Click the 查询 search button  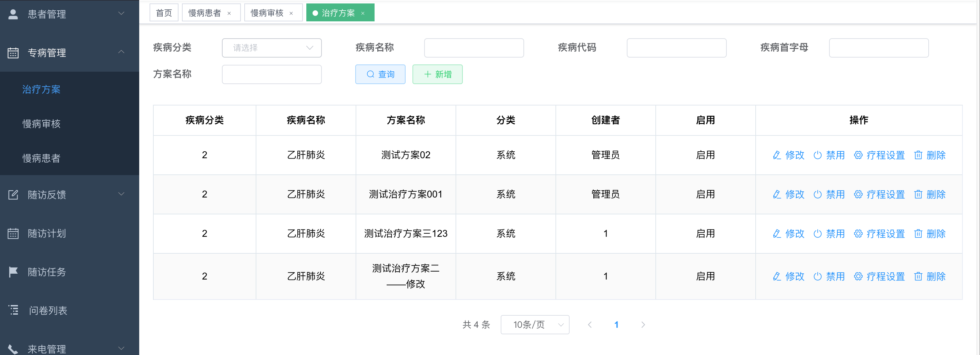(x=380, y=74)
